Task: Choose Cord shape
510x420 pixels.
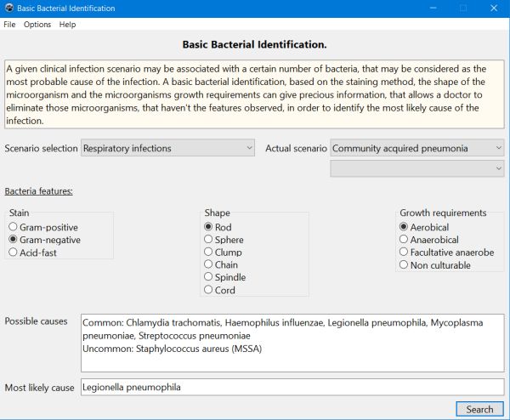Action: click(219, 290)
